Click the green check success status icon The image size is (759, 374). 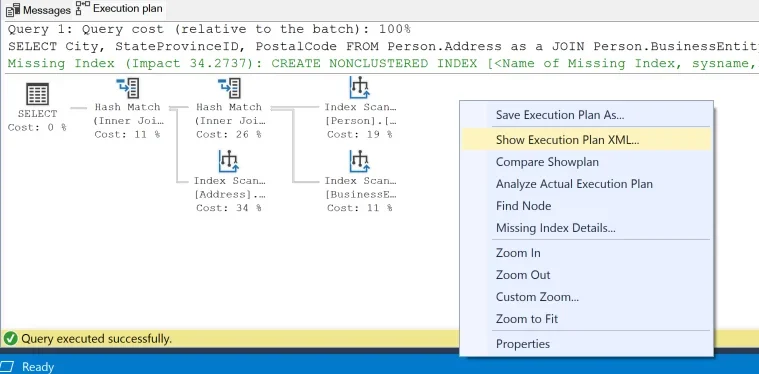tap(11, 338)
